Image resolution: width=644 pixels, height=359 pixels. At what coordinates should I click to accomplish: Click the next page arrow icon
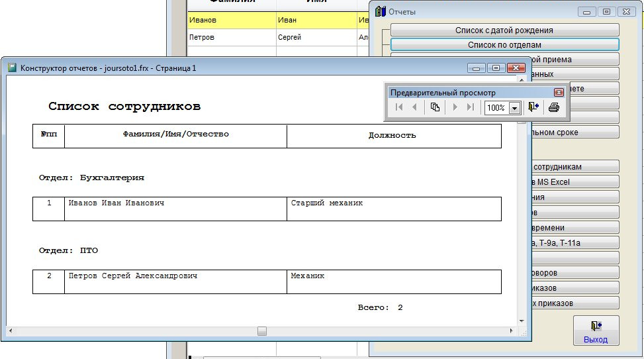tap(455, 107)
